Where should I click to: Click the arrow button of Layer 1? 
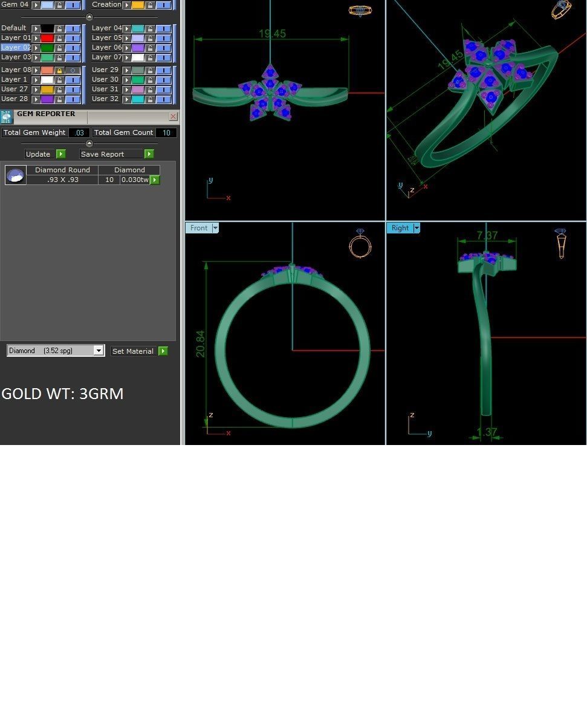click(36, 80)
